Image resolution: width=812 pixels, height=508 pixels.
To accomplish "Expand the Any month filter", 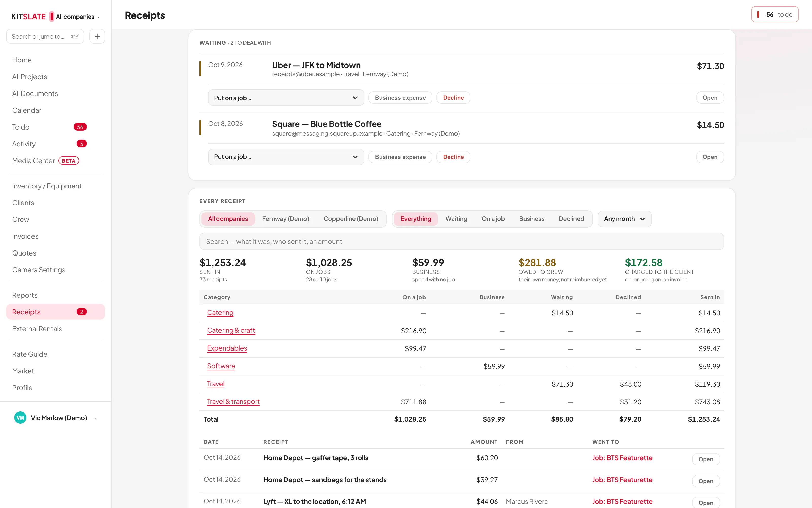I will click(x=624, y=219).
